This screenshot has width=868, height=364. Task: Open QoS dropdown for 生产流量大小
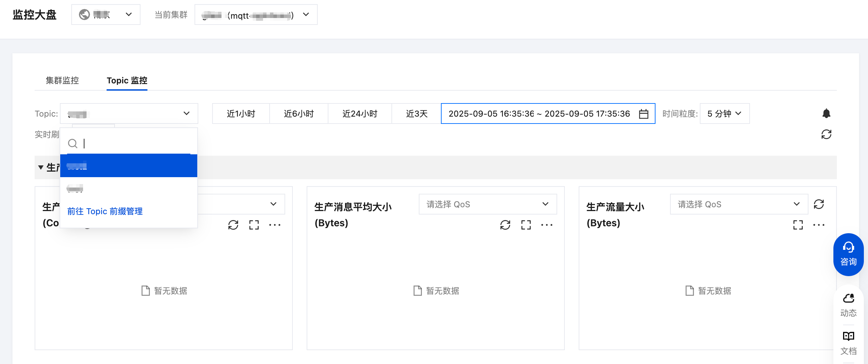coord(739,204)
